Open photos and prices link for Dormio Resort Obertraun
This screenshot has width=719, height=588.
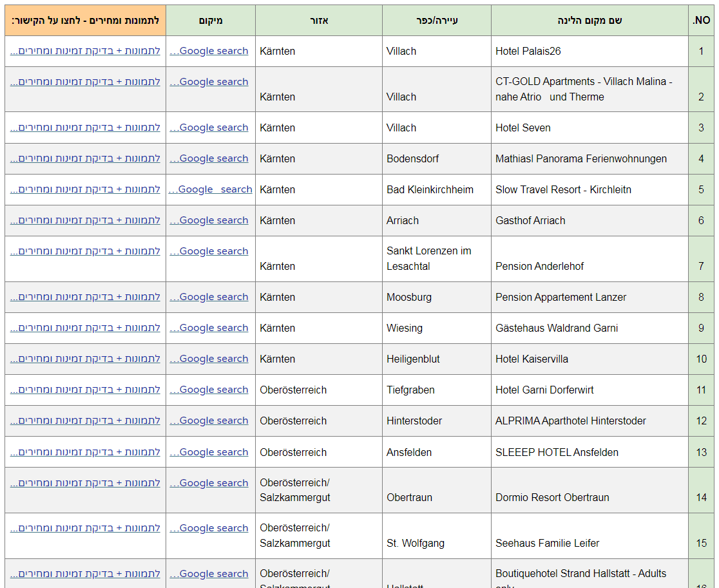[x=85, y=483]
